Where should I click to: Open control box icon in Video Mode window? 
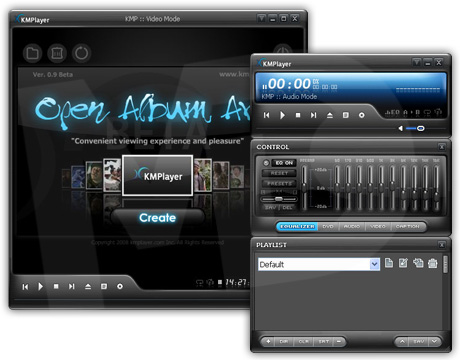point(120,286)
